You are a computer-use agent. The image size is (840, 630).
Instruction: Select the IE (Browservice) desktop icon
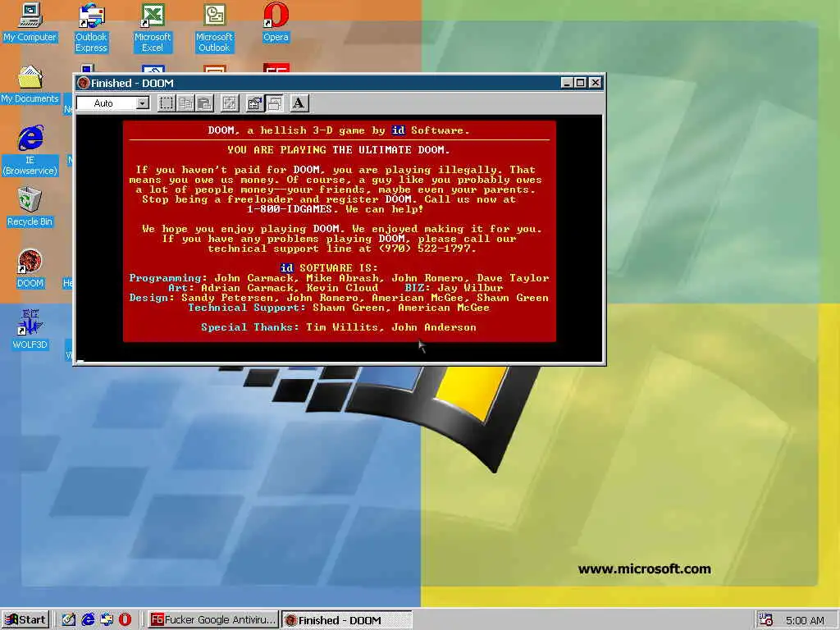(30, 151)
